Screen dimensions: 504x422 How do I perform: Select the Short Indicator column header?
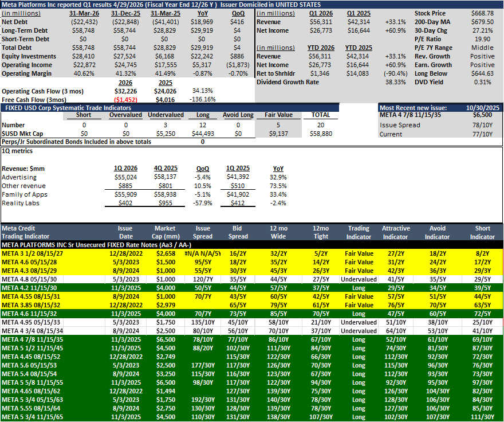click(x=482, y=232)
